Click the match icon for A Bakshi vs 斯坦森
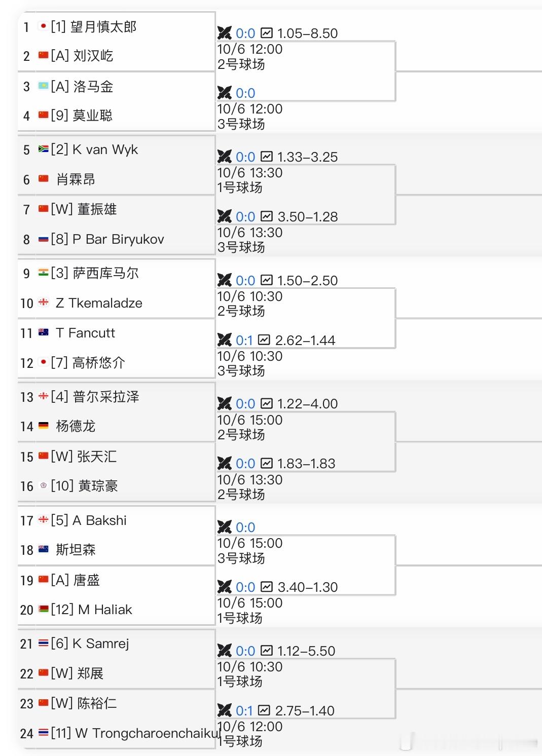 click(225, 527)
